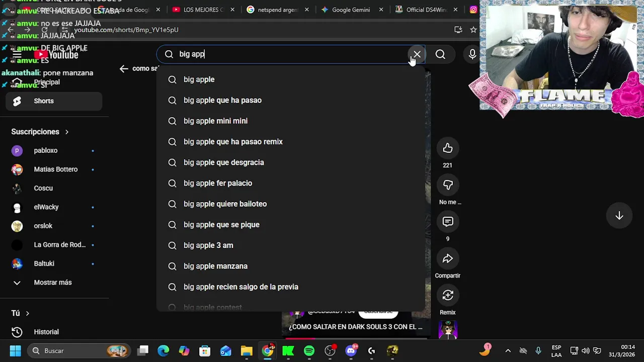Open Matias Bottero channel
The width and height of the screenshot is (644, 362).
point(54,169)
